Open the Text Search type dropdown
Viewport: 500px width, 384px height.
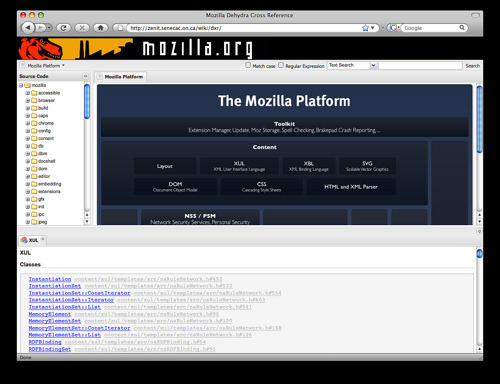[373, 65]
